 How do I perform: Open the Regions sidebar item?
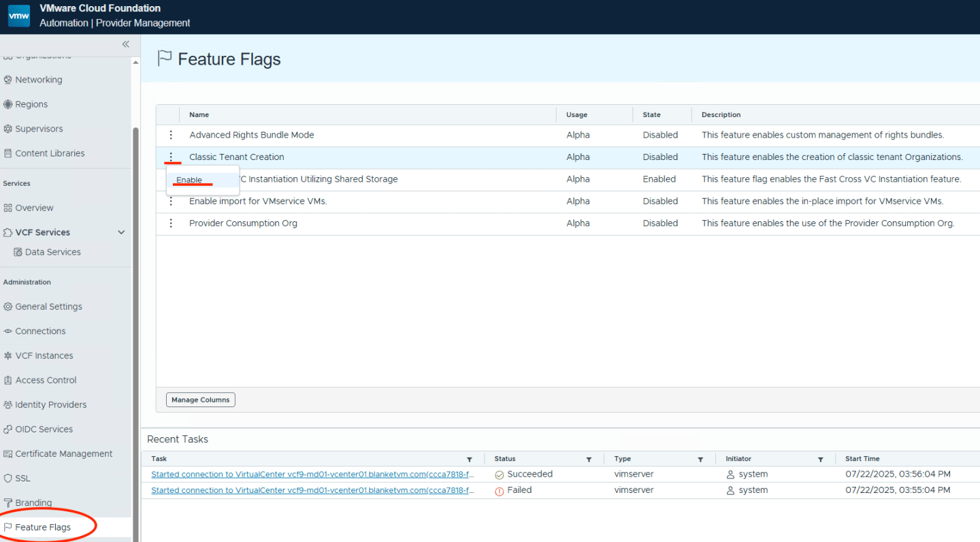click(x=31, y=104)
